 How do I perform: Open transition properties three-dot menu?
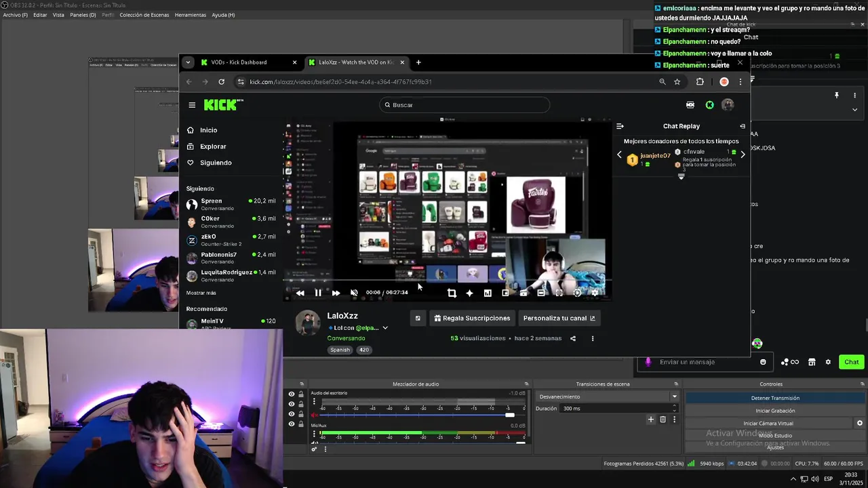point(674,420)
